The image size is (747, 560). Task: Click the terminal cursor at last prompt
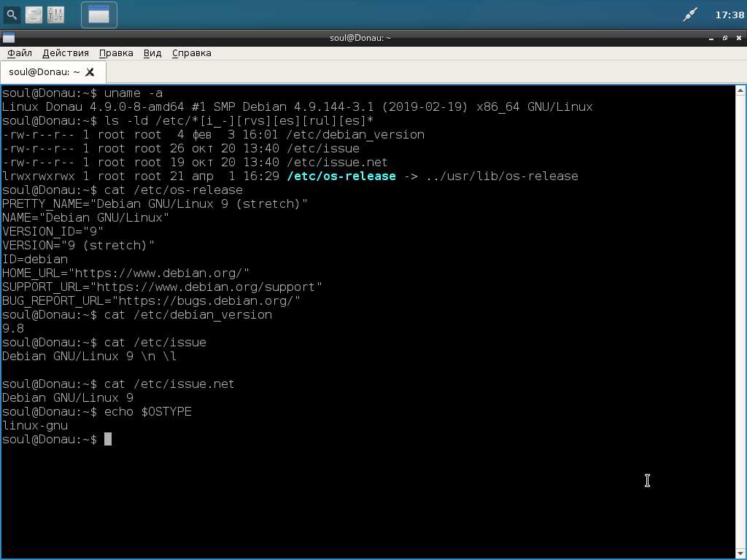click(x=108, y=439)
